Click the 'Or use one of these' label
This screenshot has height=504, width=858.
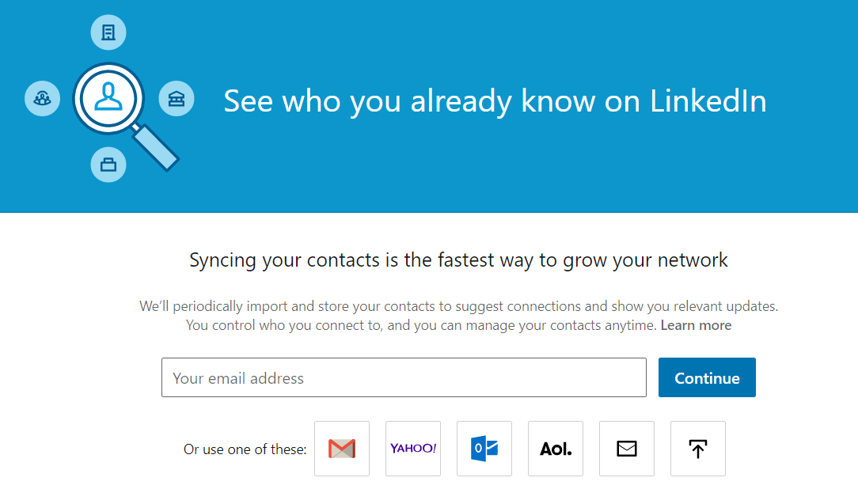click(x=245, y=449)
